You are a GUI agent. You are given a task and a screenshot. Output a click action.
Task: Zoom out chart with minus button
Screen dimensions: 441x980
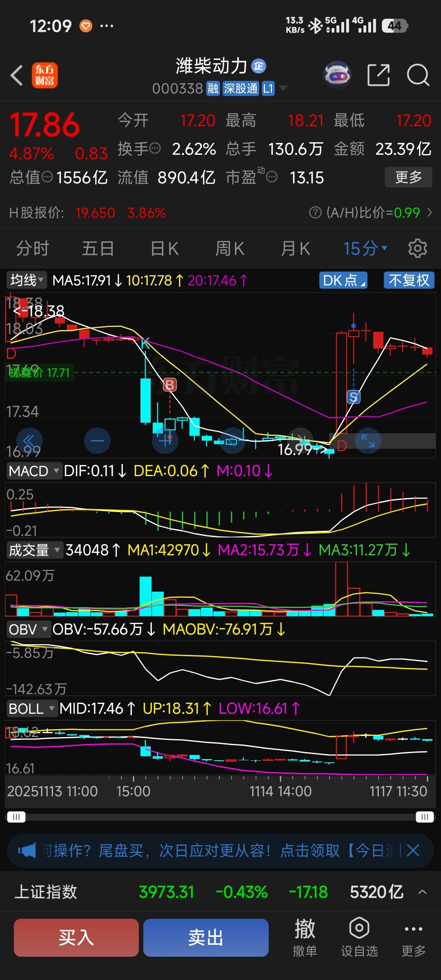tap(97, 441)
